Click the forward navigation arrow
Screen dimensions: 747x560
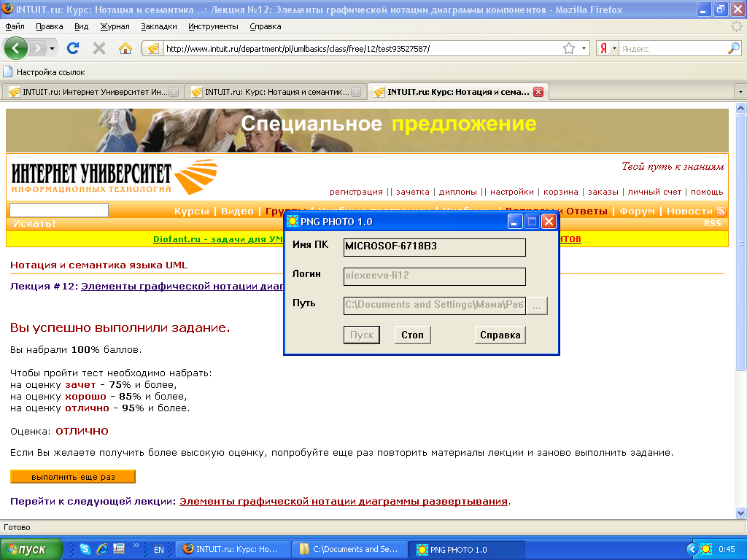pyautogui.click(x=37, y=48)
